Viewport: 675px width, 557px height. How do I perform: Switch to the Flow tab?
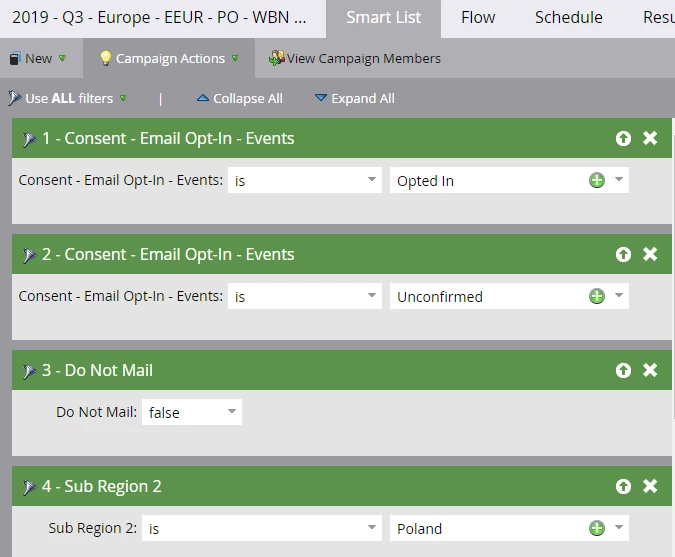478,18
